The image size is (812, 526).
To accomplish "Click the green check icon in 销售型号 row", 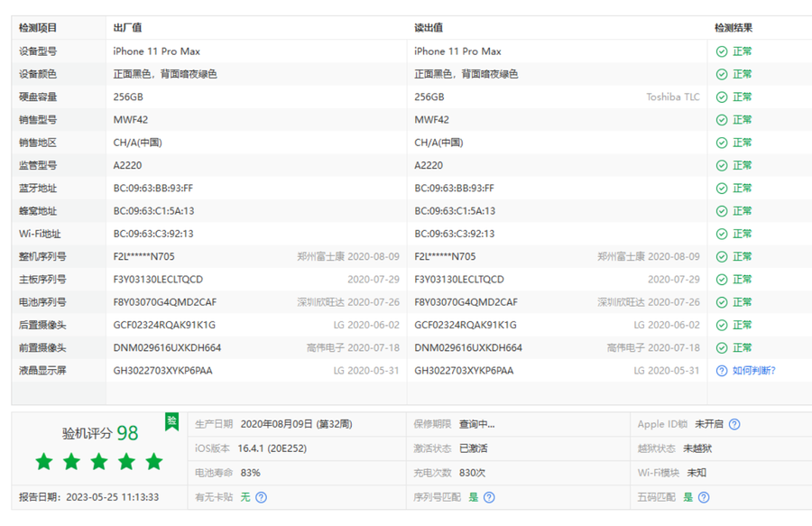I will pyautogui.click(x=722, y=120).
